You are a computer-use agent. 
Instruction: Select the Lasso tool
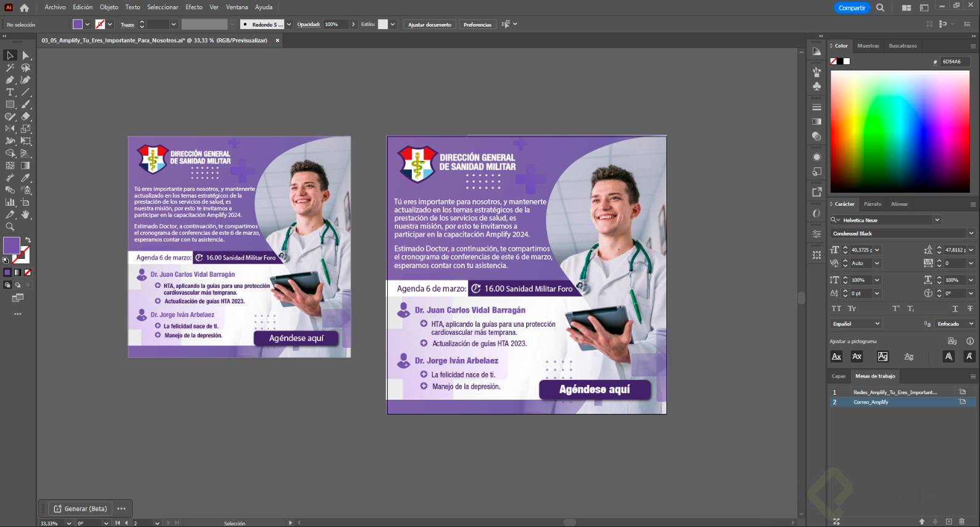(x=26, y=68)
